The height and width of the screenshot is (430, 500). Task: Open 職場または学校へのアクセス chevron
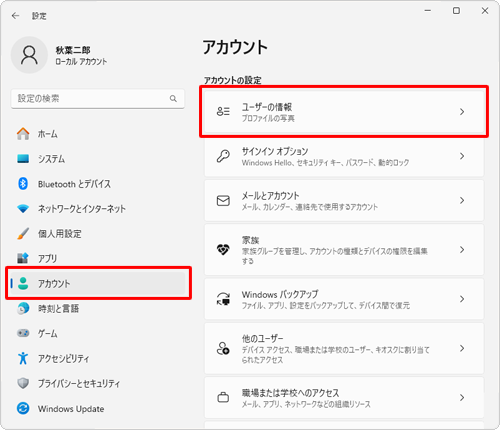click(462, 397)
